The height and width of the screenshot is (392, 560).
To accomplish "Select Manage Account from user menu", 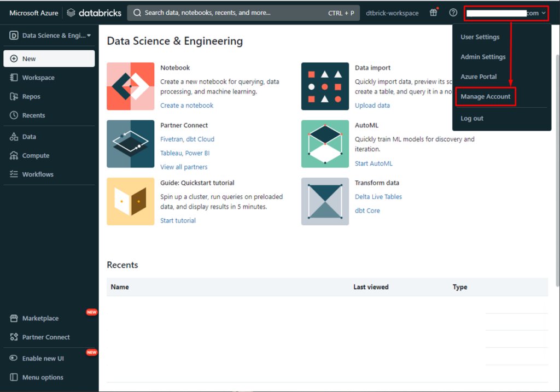I will pos(485,97).
